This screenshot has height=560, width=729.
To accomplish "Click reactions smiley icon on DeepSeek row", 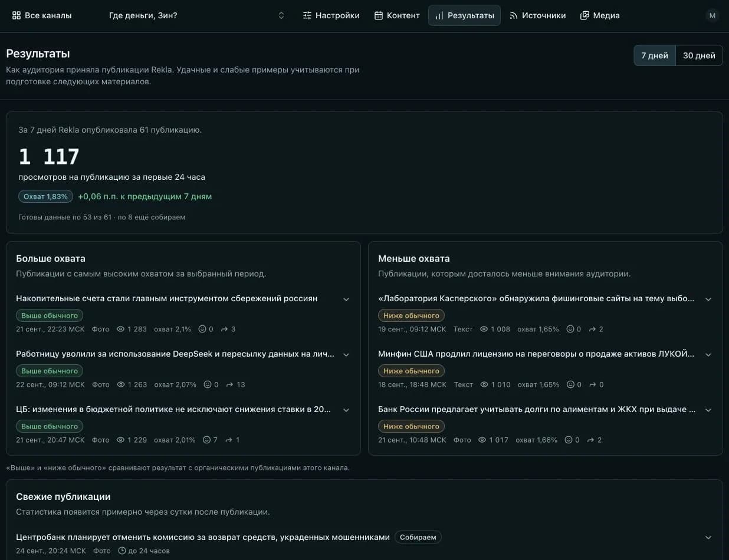I will [x=208, y=384].
